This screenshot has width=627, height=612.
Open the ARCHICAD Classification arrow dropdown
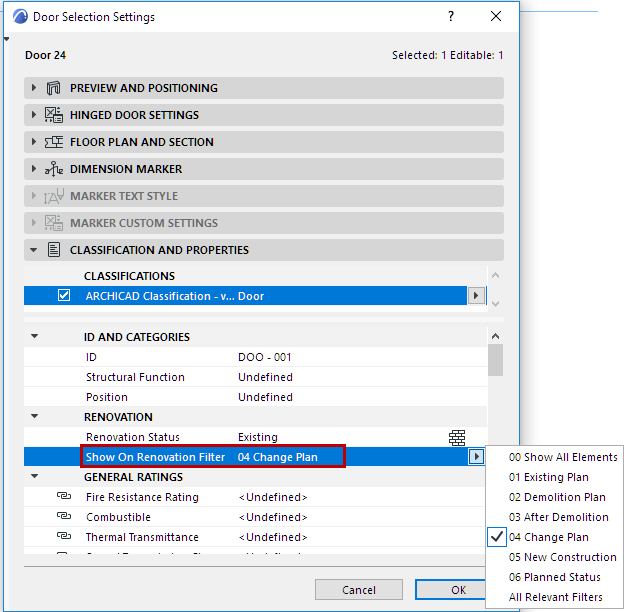pyautogui.click(x=476, y=296)
